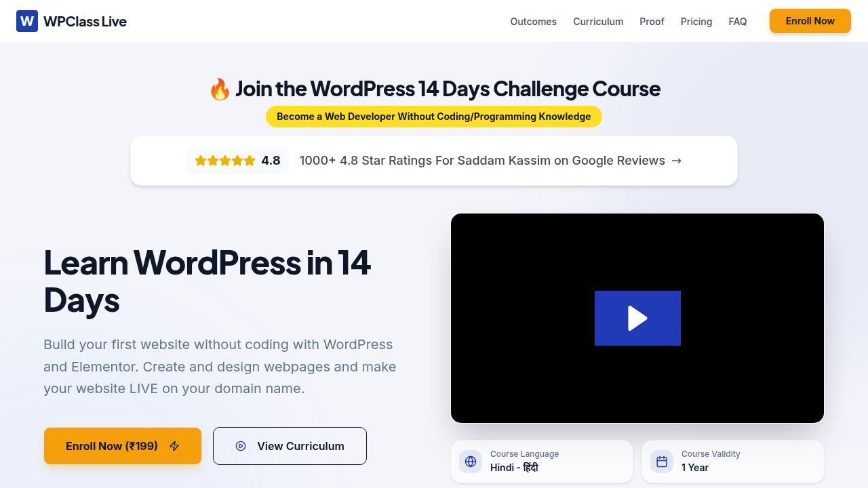This screenshot has width=868, height=488.
Task: Click the gold rating stars
Action: coord(224,161)
